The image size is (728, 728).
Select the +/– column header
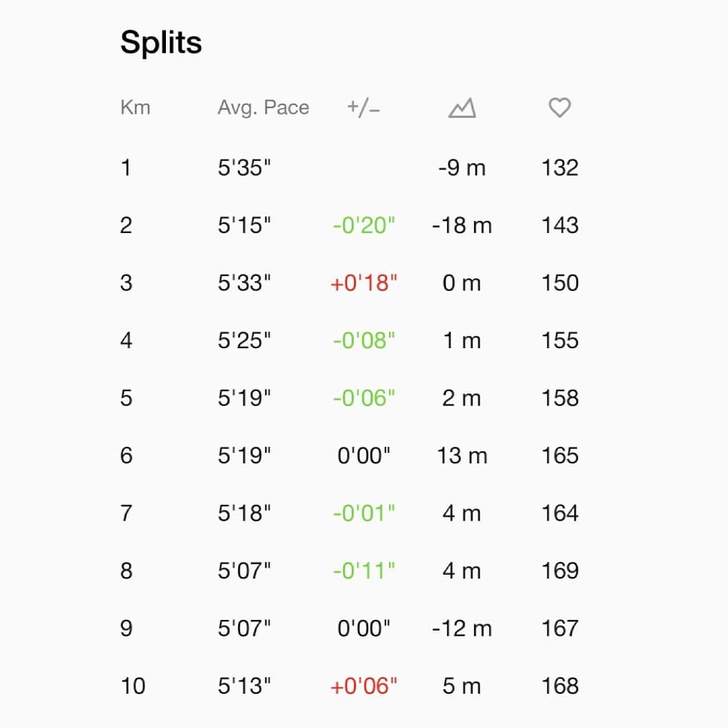[363, 108]
